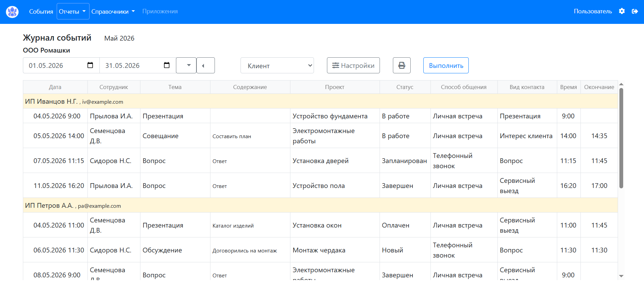Select the ИП Петров А.А. group row
The width and height of the screenshot is (644, 291).
click(320, 205)
